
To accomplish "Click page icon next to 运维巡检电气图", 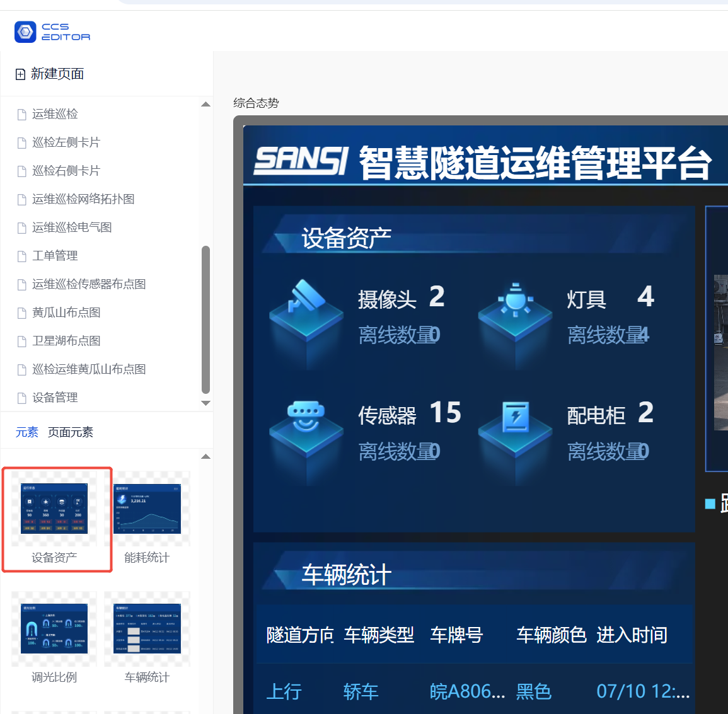I will [x=22, y=228].
